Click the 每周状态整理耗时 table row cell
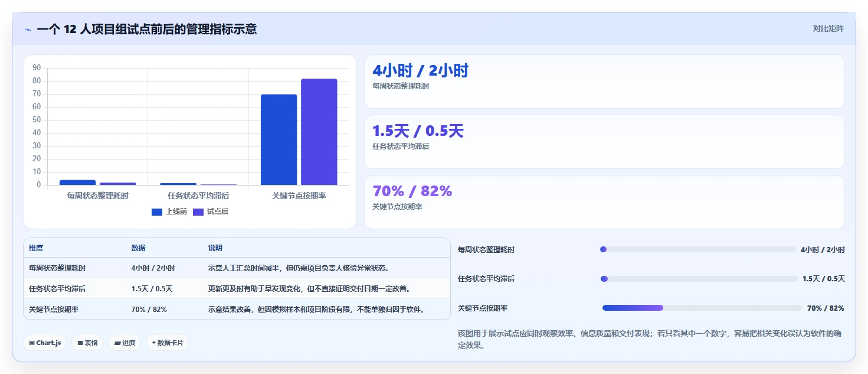Screen dimensions: 868x374 point(57,268)
